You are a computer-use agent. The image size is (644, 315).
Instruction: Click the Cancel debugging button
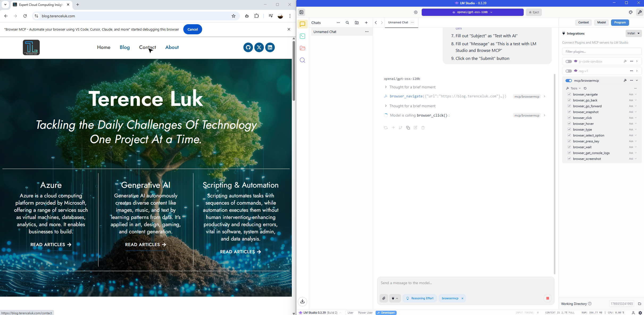pyautogui.click(x=192, y=29)
